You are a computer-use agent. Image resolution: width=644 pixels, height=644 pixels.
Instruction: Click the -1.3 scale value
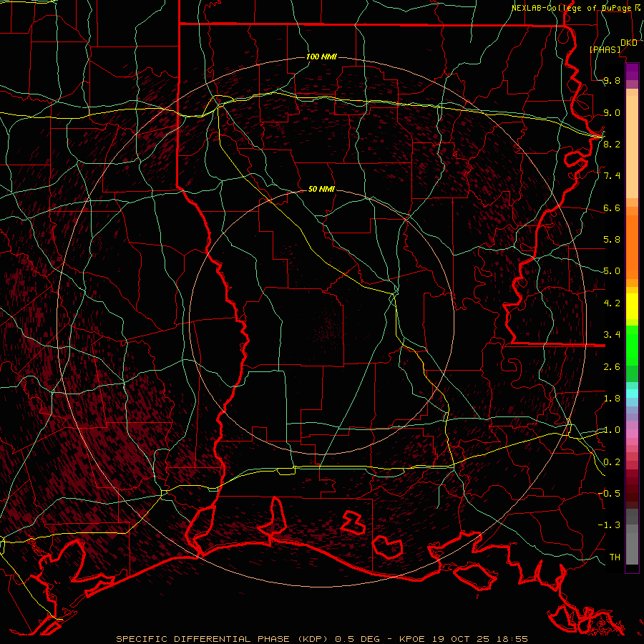pyautogui.click(x=609, y=525)
